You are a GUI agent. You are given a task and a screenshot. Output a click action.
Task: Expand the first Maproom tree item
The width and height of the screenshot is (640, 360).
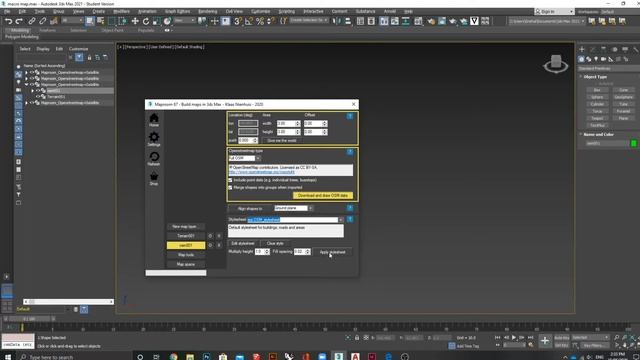(x=27, y=72)
